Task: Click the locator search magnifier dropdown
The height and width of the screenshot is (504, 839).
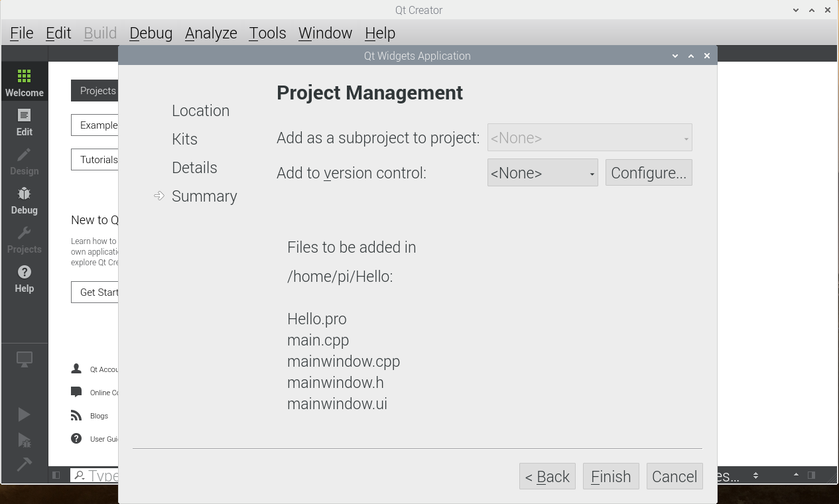Action: pos(80,475)
